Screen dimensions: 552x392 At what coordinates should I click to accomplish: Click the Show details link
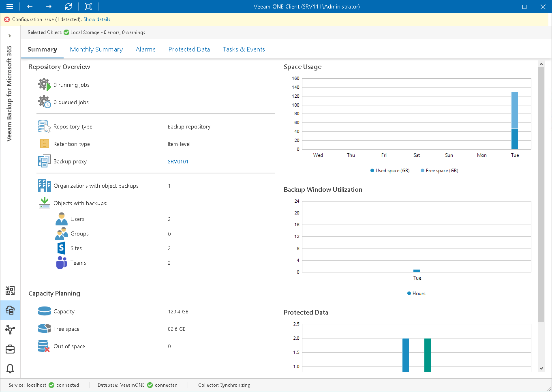coord(96,19)
